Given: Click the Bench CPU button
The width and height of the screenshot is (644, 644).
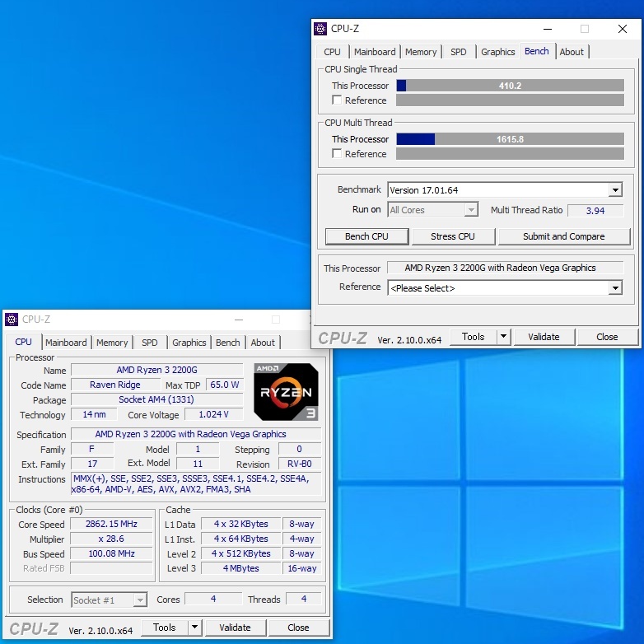Looking at the screenshot, I should tap(366, 236).
